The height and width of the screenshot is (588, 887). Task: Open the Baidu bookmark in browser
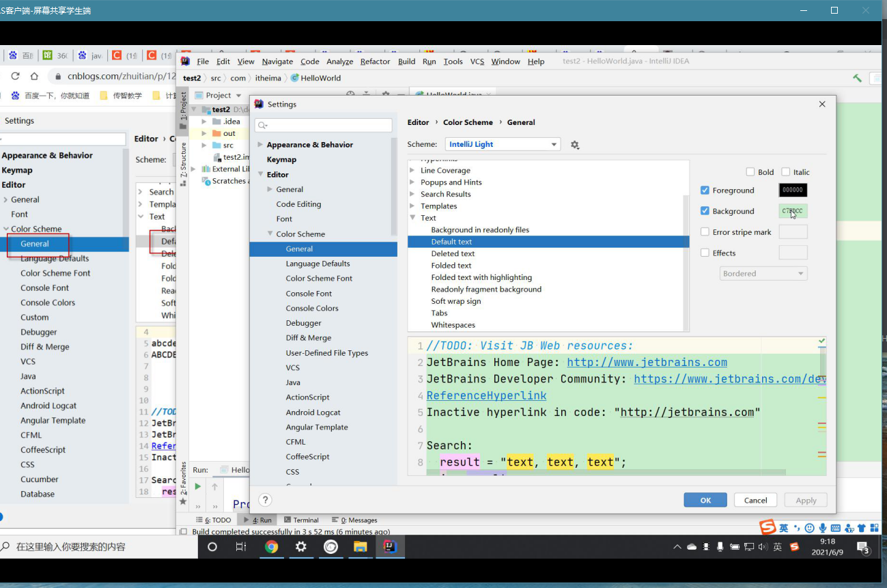(x=51, y=96)
